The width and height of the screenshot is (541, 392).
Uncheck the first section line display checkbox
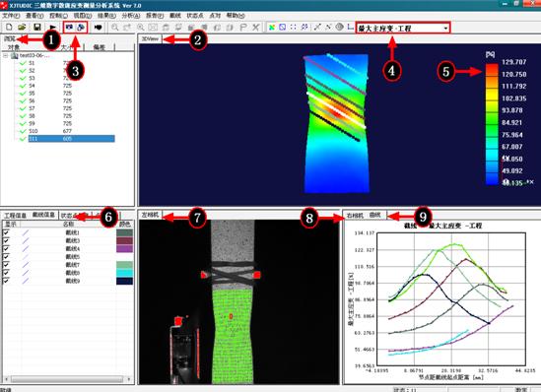coord(6,232)
